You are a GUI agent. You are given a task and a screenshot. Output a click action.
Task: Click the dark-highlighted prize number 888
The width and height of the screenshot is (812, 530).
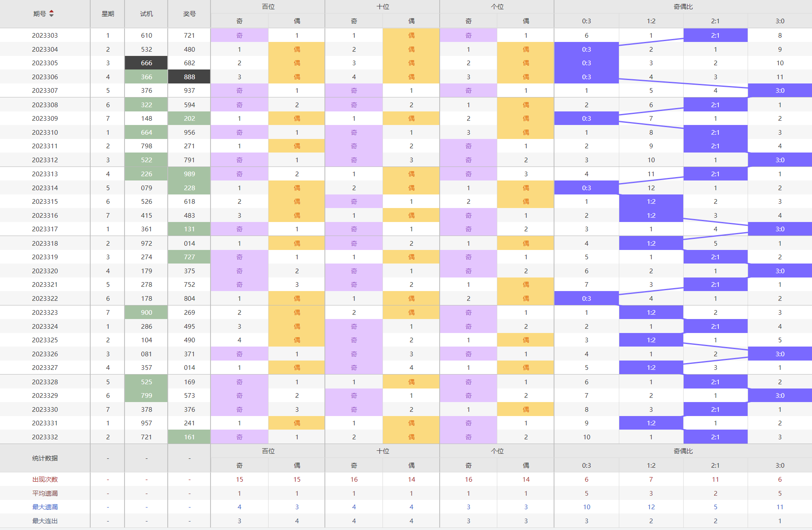pos(189,77)
